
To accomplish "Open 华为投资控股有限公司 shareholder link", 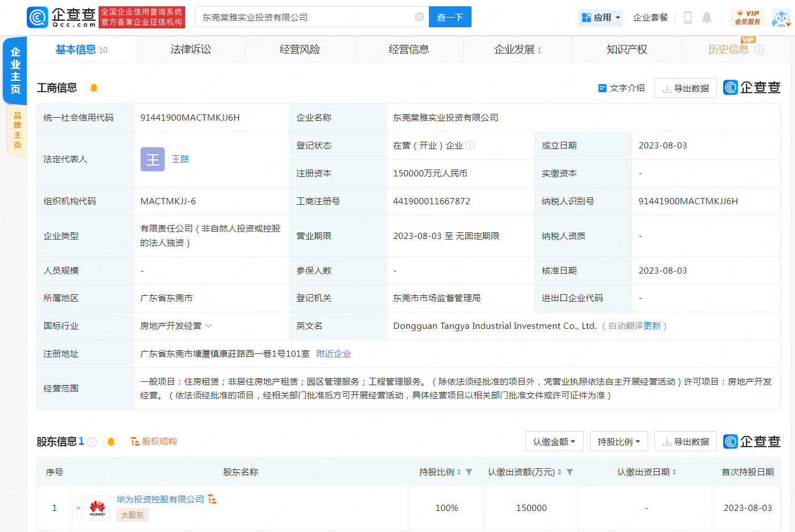I will pyautogui.click(x=160, y=499).
